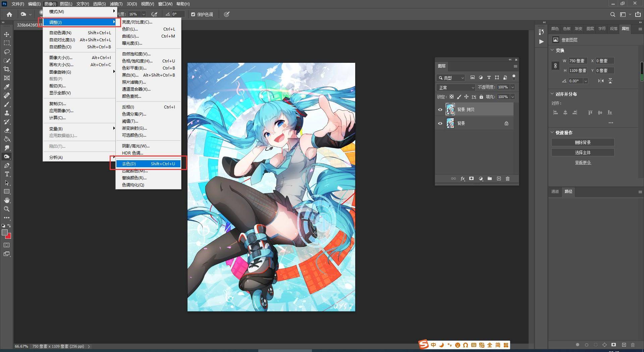Select the Crop tool
The height and width of the screenshot is (352, 644).
[x=7, y=69]
